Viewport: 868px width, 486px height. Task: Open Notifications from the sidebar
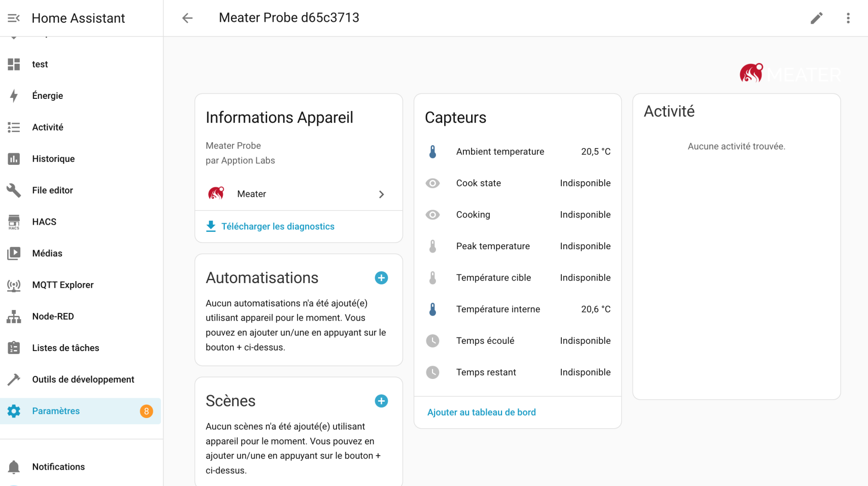click(x=58, y=467)
